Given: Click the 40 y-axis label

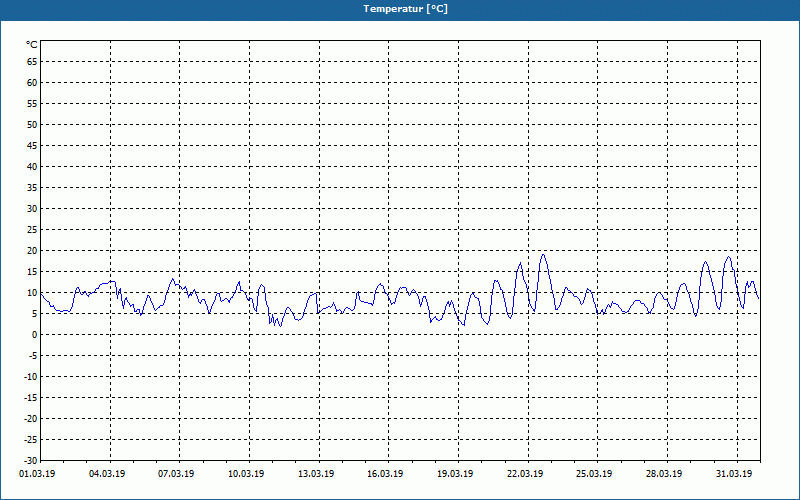Looking at the screenshot, I should [32, 166].
